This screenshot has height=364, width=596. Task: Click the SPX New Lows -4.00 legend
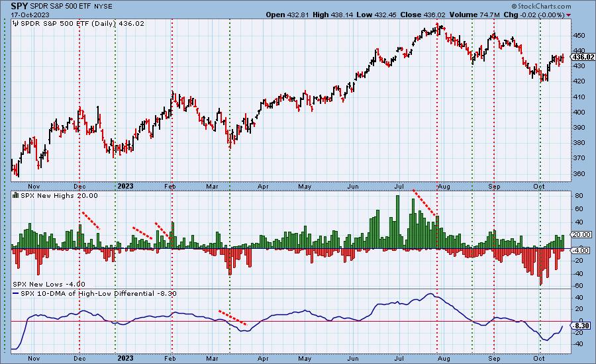click(49, 284)
